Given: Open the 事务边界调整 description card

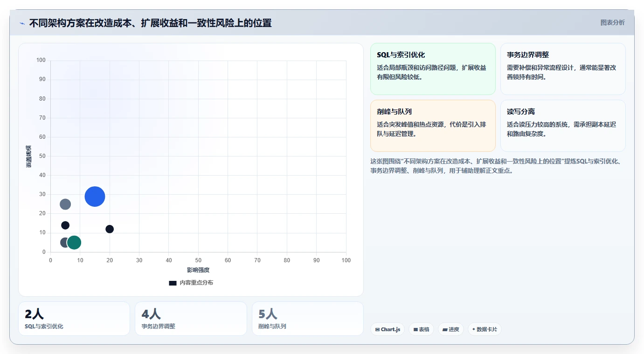Looking at the screenshot, I should tap(563, 69).
